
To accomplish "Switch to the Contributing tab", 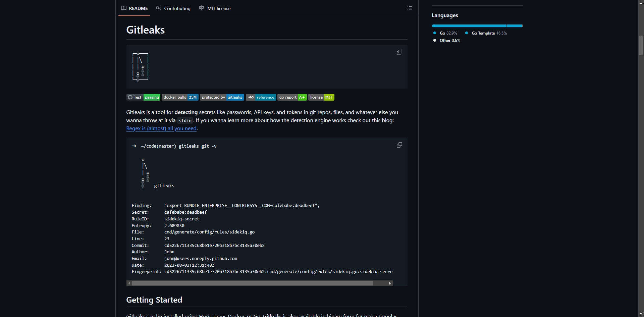I will point(173,8).
